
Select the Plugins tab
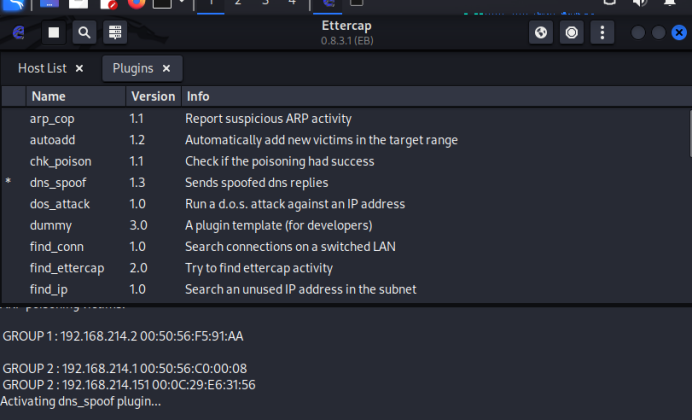tap(132, 68)
